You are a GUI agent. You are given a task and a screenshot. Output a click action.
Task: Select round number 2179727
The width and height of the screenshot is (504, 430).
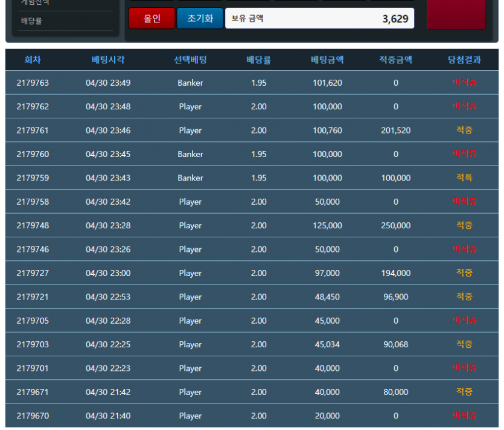pos(33,273)
